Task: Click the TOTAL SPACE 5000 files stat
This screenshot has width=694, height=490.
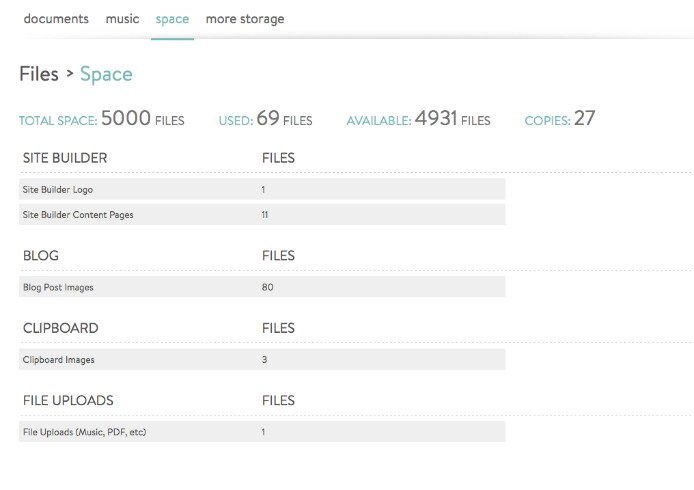Action: 102,119
